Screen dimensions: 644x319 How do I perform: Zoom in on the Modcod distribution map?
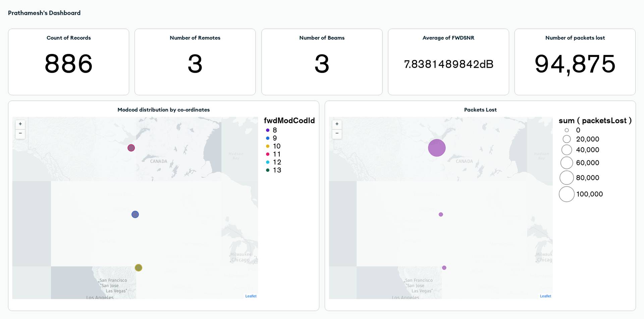click(x=20, y=124)
